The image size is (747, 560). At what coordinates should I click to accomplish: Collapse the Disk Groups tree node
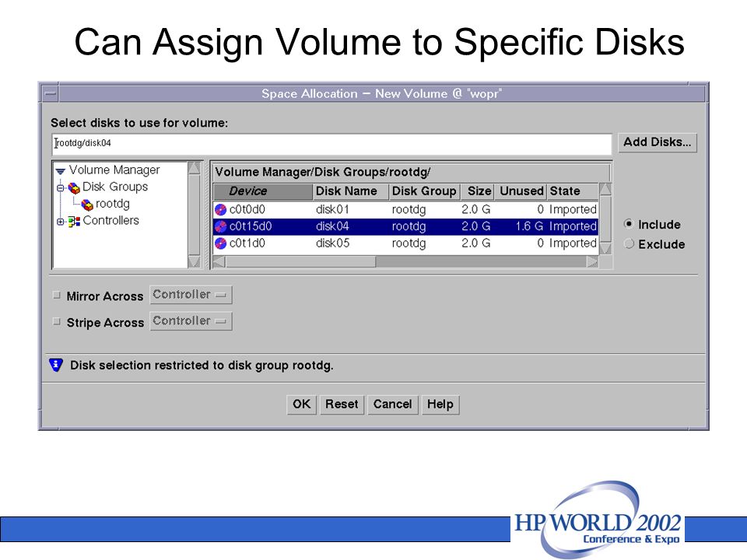pos(61,188)
